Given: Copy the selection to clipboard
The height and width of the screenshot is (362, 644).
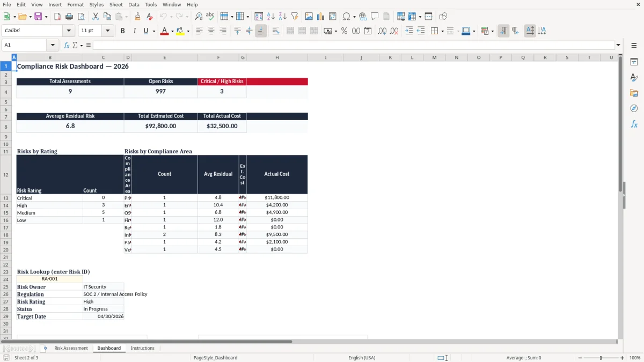Looking at the screenshot, I should (x=107, y=17).
